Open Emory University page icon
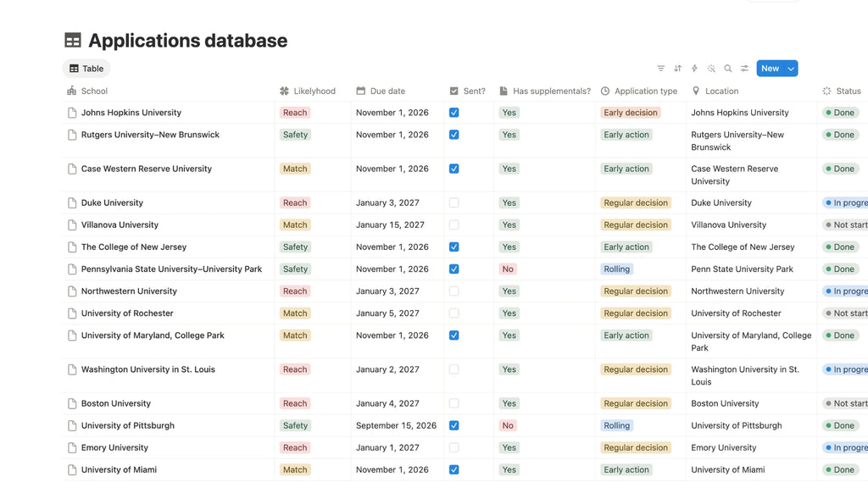This screenshot has width=868, height=488. (72, 448)
